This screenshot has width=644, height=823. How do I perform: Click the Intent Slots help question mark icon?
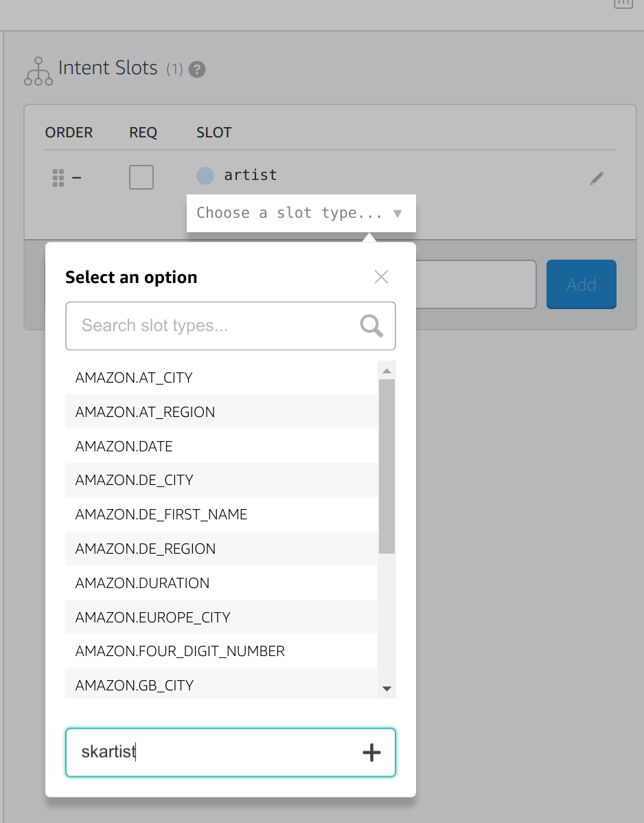[197, 69]
